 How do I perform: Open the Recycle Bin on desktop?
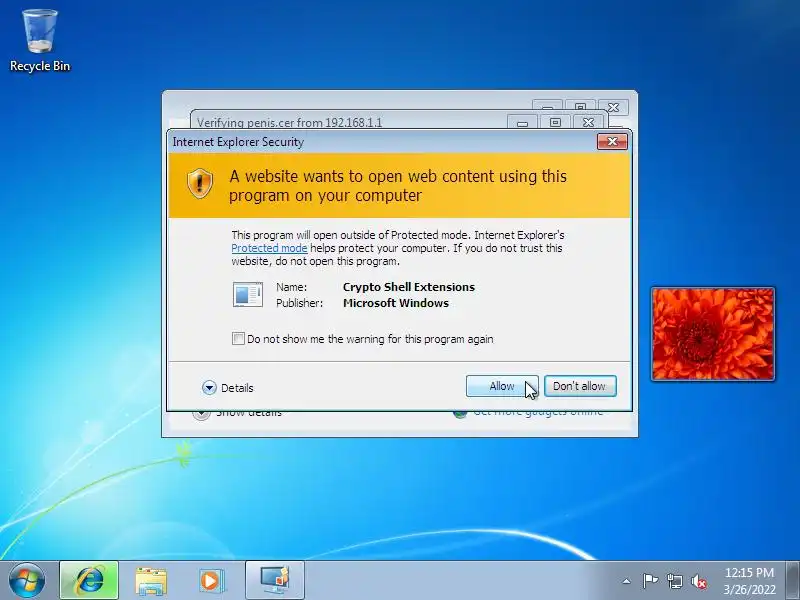coord(40,41)
